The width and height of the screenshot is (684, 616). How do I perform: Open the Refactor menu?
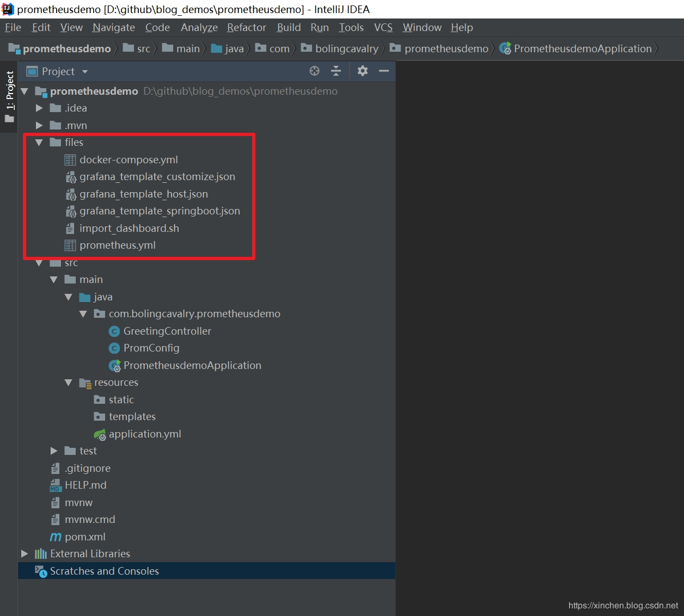(247, 28)
